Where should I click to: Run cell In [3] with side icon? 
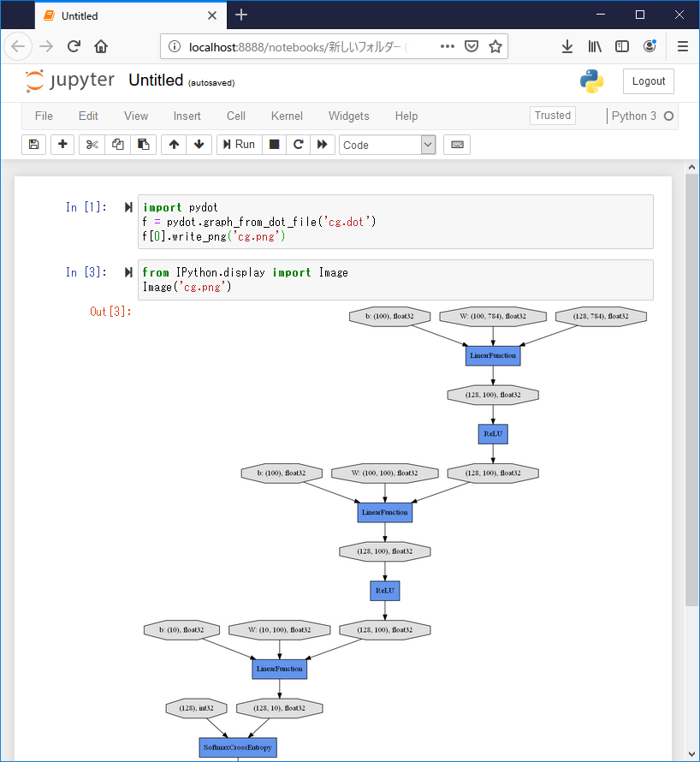128,272
